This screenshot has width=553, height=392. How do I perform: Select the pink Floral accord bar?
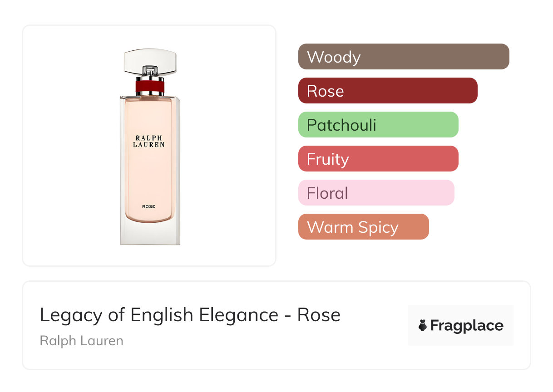(376, 193)
